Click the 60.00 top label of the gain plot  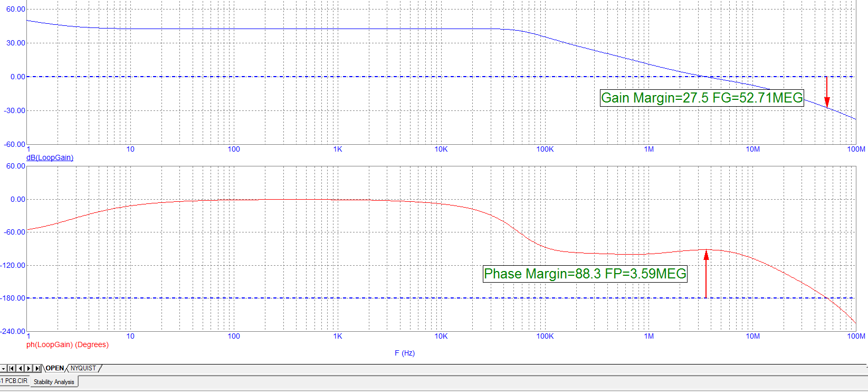tap(16, 9)
